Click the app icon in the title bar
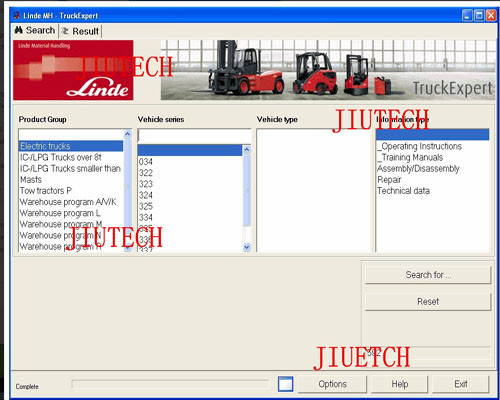The image size is (500, 400). (17, 15)
